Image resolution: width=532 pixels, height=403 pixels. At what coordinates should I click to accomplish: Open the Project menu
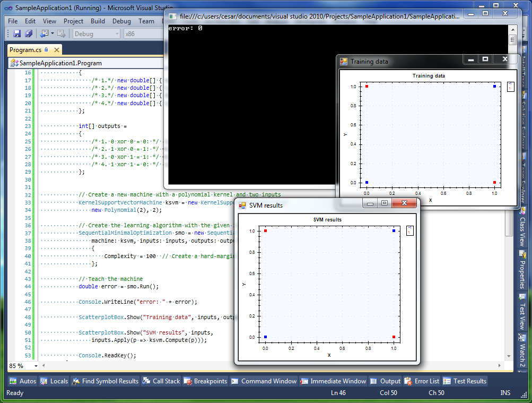tap(73, 21)
